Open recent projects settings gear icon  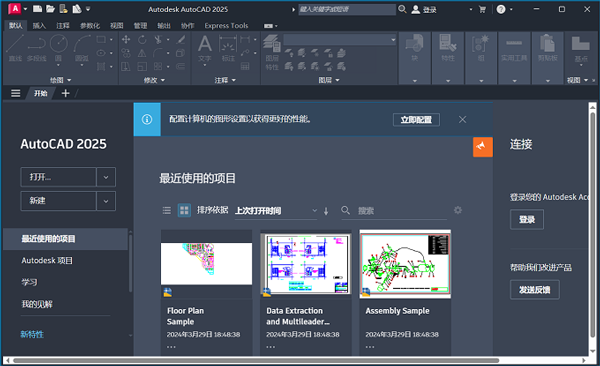458,210
